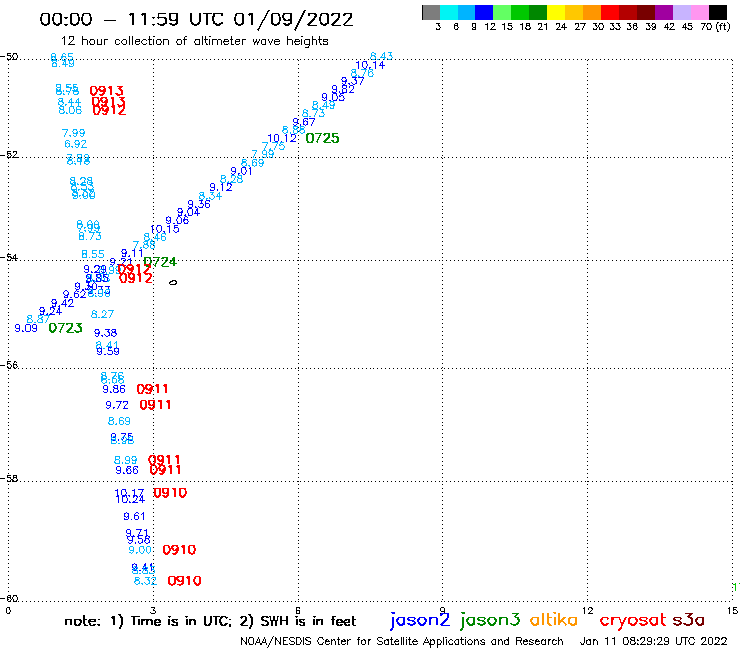Click the black swatch in the color scale
Viewport: 740px width, 650px height.
point(718,13)
